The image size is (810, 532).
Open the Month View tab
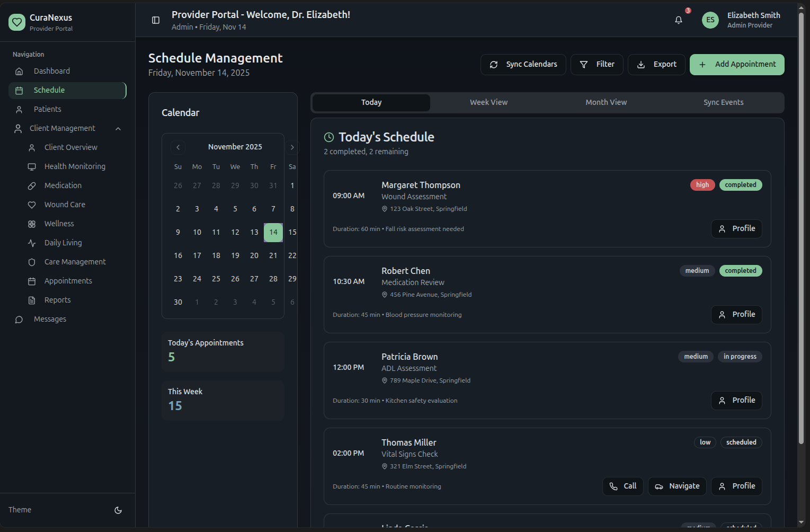[606, 102]
